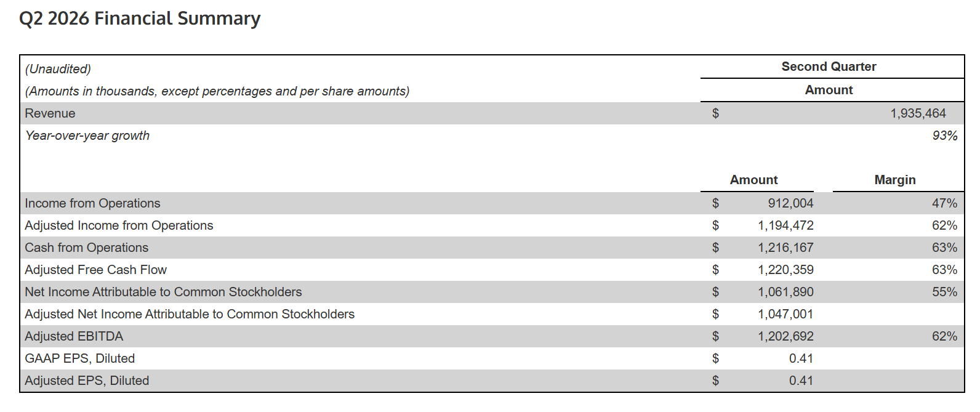The image size is (980, 412).
Task: Select the Cash from Operations row
Action: coord(492,248)
